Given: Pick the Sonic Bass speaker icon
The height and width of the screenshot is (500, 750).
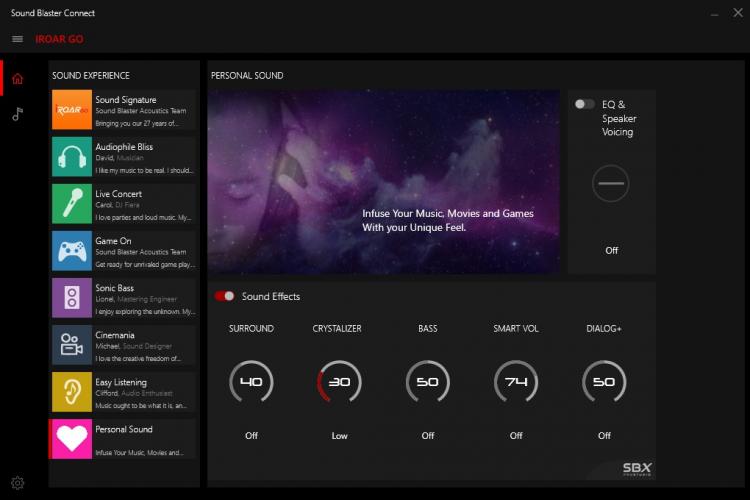Looking at the screenshot, I should 72,298.
